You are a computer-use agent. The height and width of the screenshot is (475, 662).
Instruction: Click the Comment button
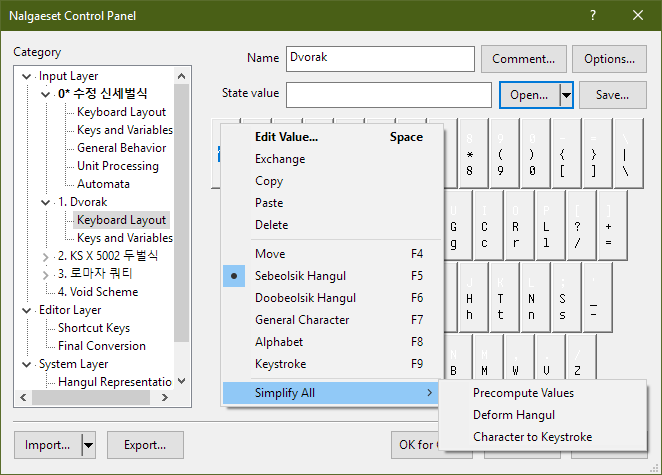tap(523, 59)
